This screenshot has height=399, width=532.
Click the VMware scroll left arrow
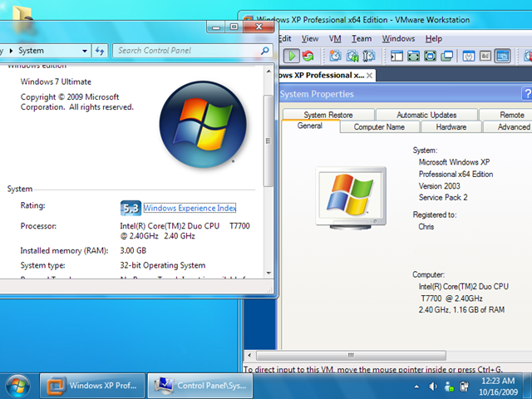coord(249,355)
